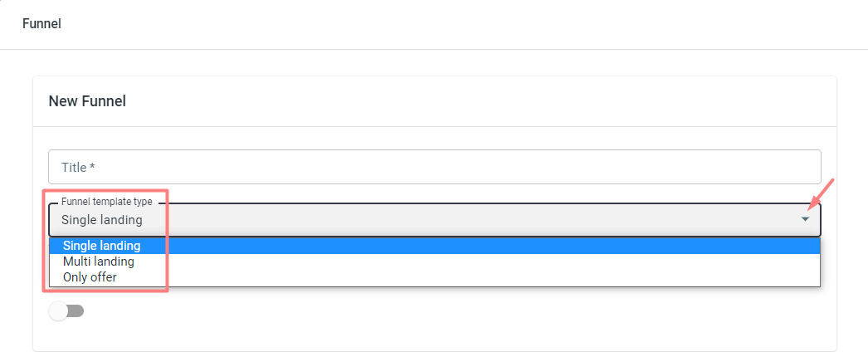The image size is (868, 352).
Task: Collapse the template type list via arrow
Action: click(805, 220)
